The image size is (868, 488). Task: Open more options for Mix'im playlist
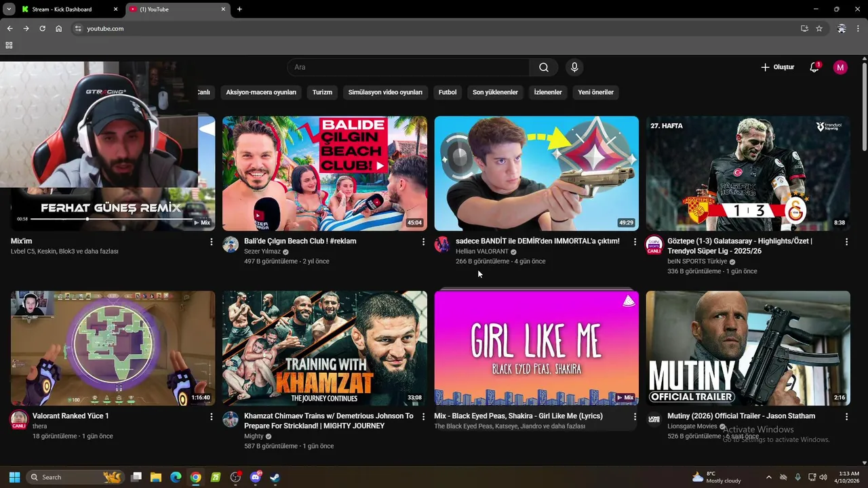point(211,241)
